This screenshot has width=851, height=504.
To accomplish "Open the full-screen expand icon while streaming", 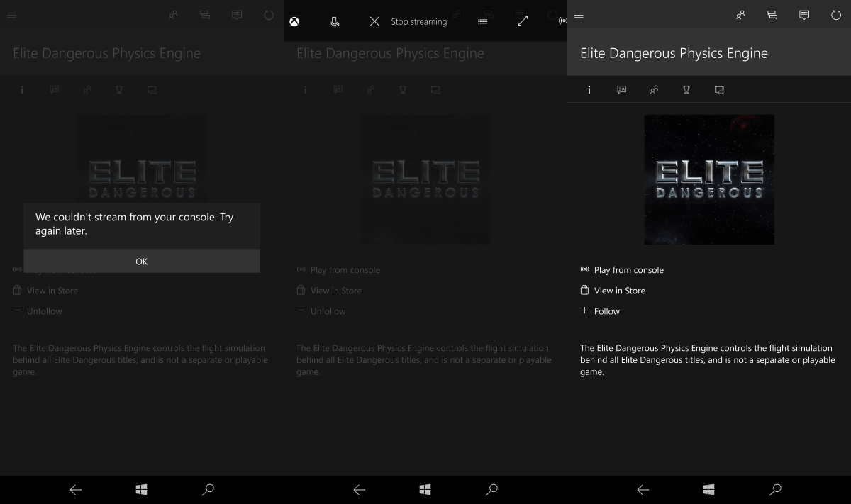I will pos(523,21).
